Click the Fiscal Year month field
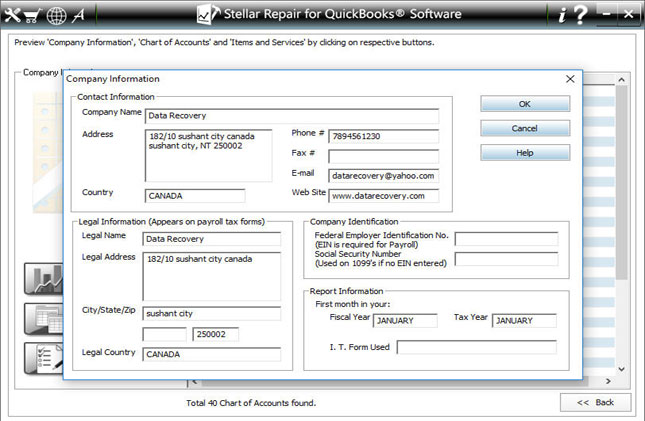645x421 pixels. (405, 321)
